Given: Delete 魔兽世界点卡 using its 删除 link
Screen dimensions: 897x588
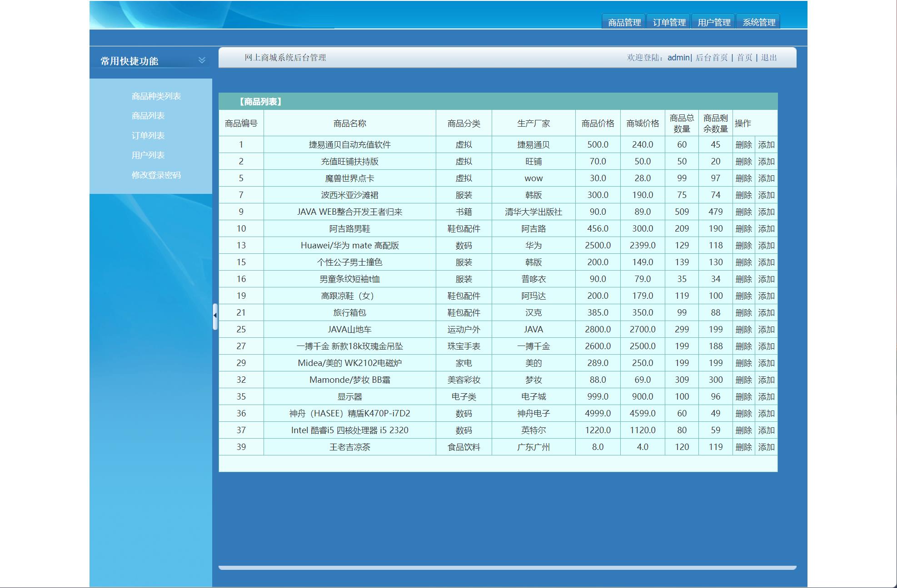Looking at the screenshot, I should 743,178.
